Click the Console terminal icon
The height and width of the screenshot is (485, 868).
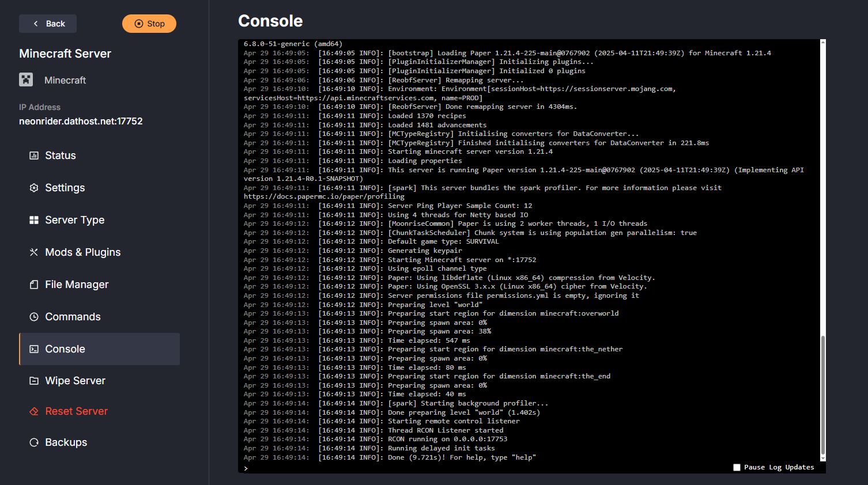pyautogui.click(x=33, y=348)
